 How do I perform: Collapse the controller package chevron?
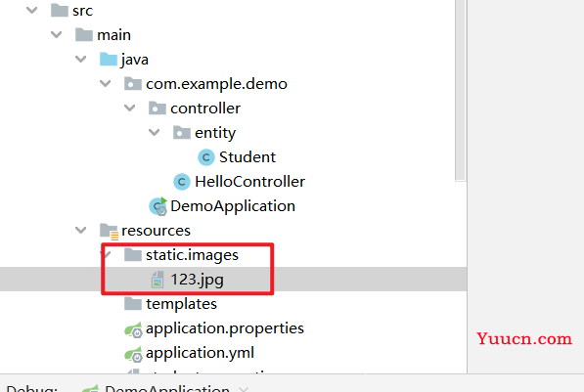click(x=129, y=109)
